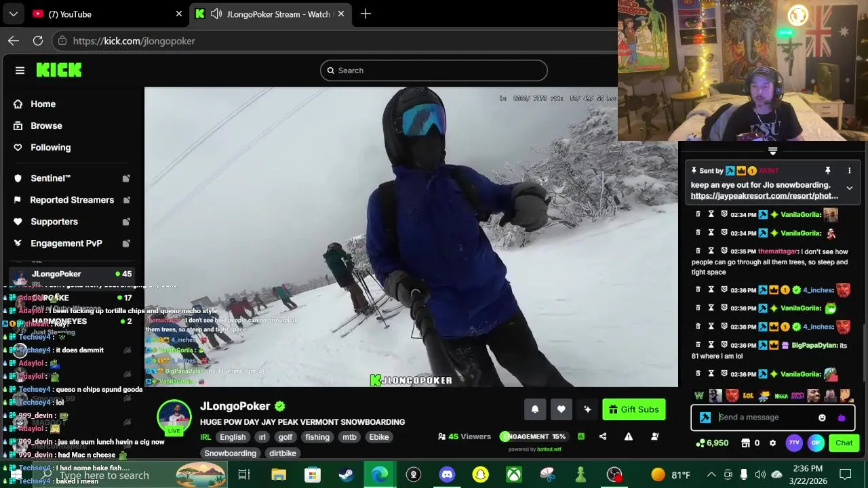Open File Explorer from the taskbar
Screen dimensions: 868x488
click(x=279, y=474)
